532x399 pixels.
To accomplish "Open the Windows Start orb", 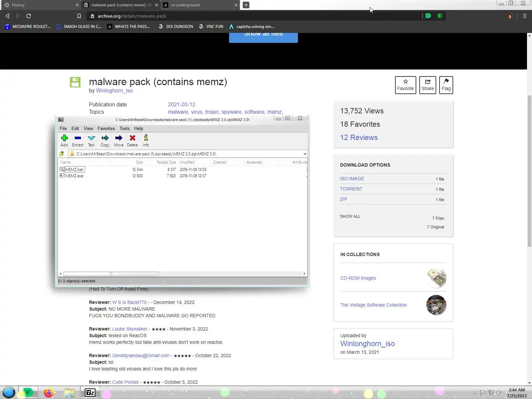I will [9, 393].
